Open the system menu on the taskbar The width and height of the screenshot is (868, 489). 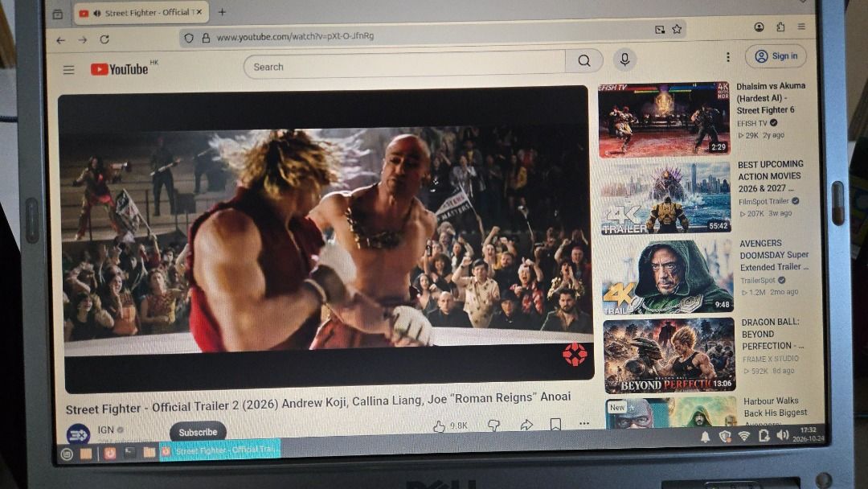67,454
